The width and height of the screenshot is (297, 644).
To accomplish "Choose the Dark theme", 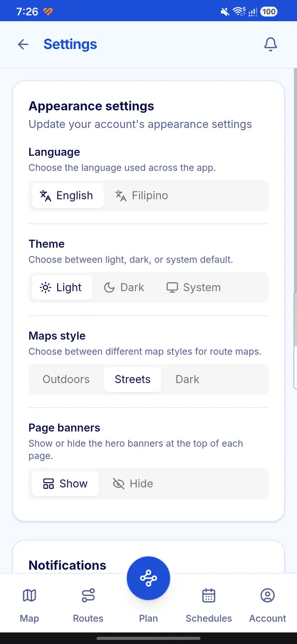I will tap(124, 287).
